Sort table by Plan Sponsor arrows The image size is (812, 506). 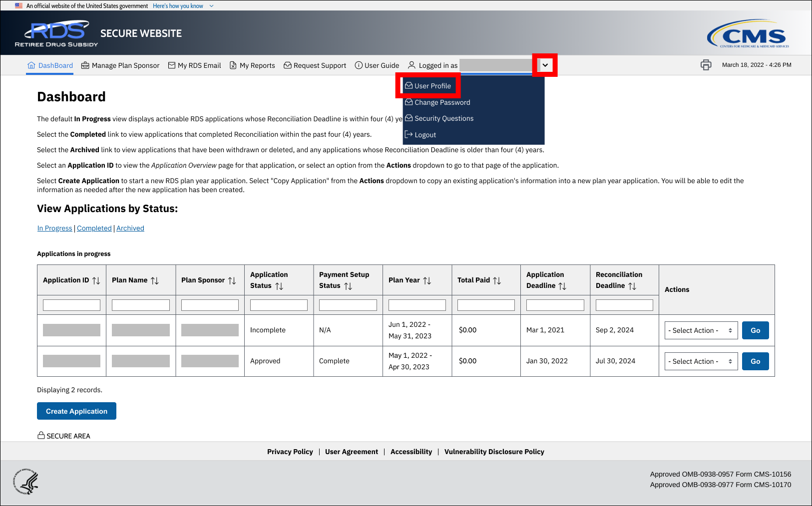click(232, 280)
